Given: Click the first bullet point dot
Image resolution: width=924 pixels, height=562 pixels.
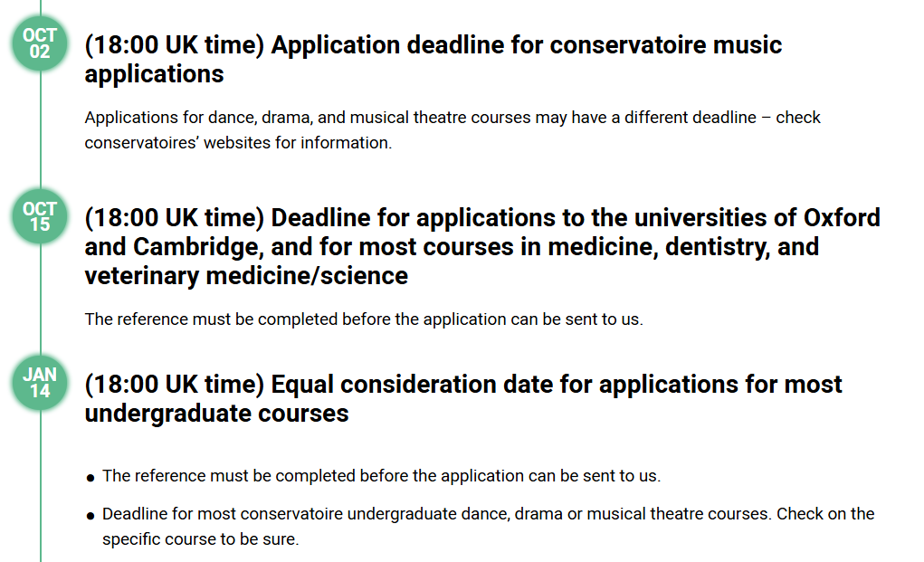Looking at the screenshot, I should tap(90, 478).
